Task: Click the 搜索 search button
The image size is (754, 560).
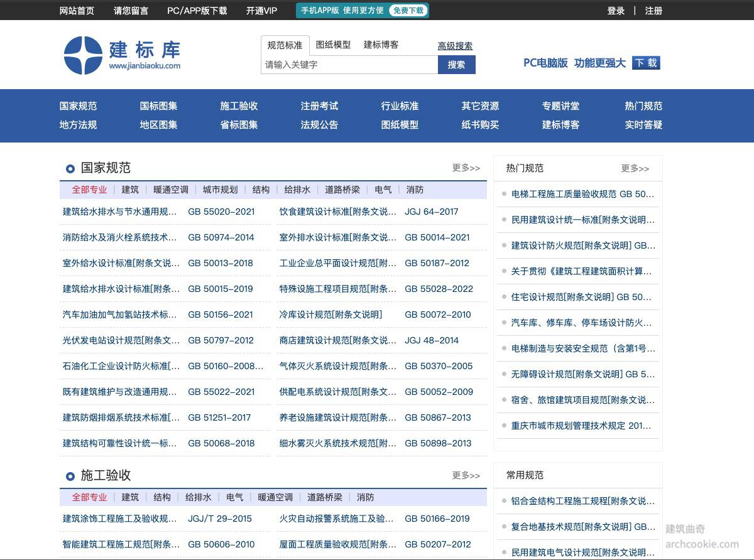Action: (x=457, y=65)
